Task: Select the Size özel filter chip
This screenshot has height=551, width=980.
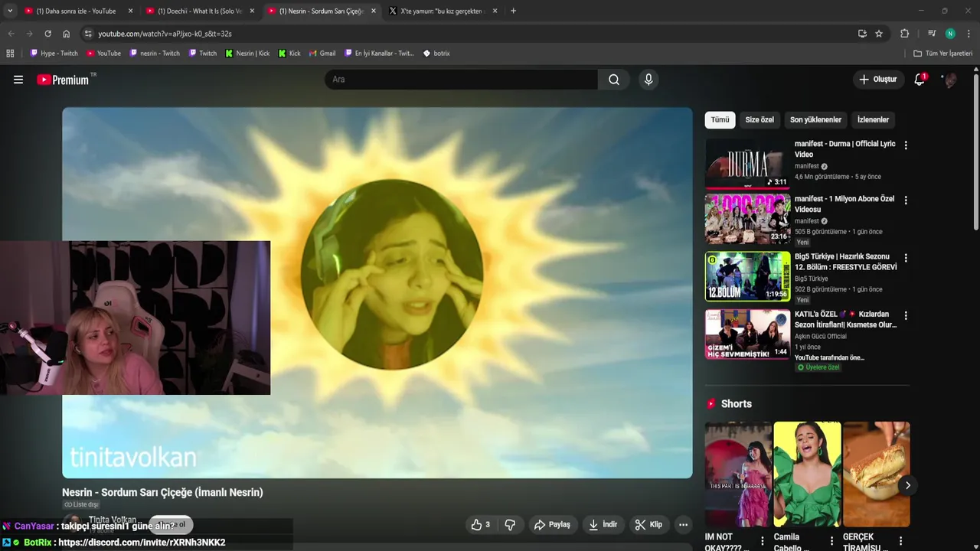Action: click(759, 119)
